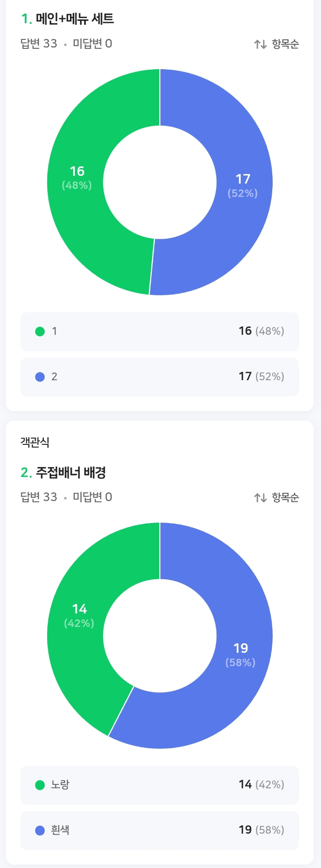Click the green dot next to 노랑
Image resolution: width=321 pixels, height=868 pixels.
[40, 785]
